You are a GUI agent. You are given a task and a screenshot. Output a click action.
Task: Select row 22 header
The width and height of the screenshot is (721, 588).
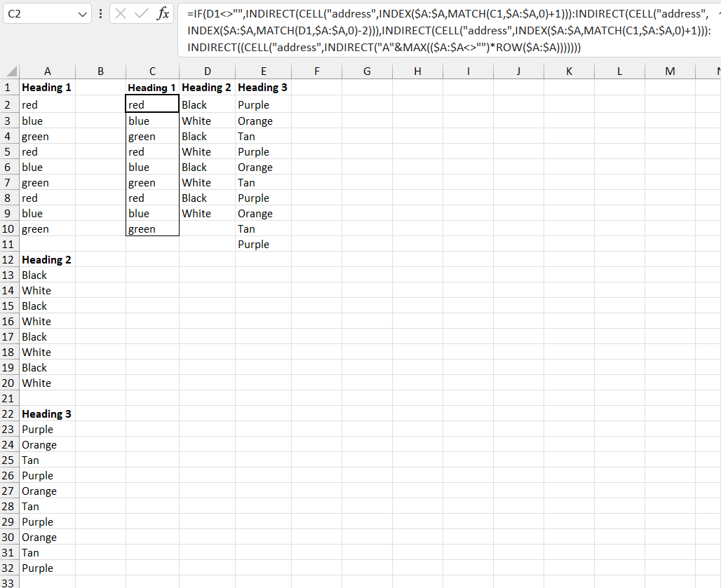coord(9,414)
